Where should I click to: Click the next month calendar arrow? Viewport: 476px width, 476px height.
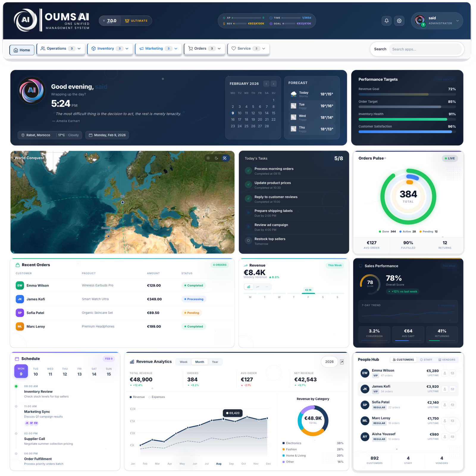(x=273, y=84)
